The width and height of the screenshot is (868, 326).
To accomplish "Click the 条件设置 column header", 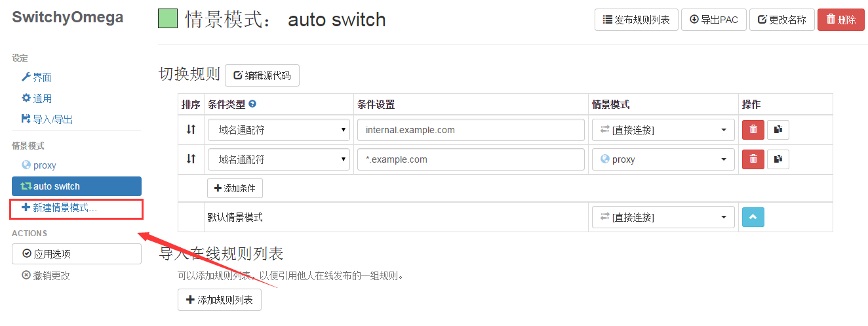I will pos(376,104).
